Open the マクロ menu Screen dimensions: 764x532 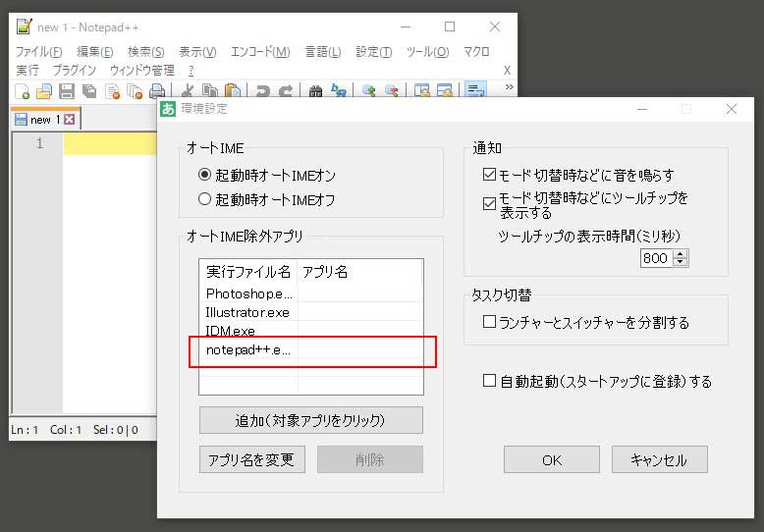pos(476,52)
